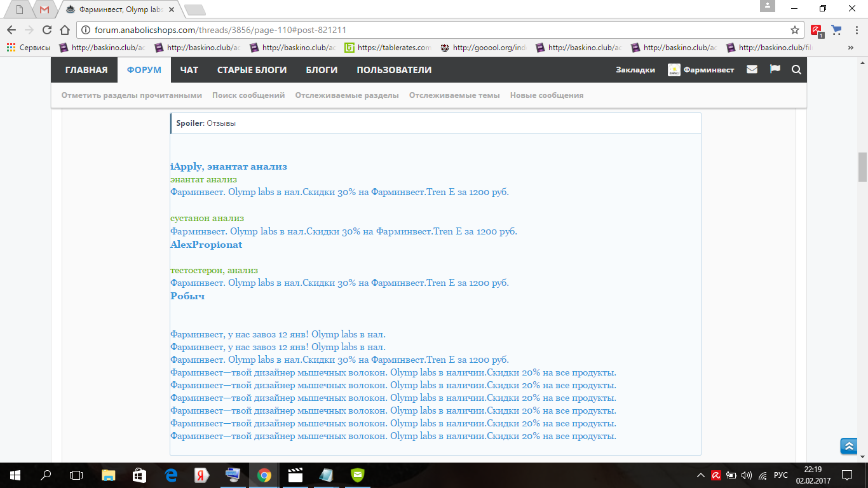Screen dimensions: 868x488
Task: Open the Фарминвест user account menu
Action: (x=701, y=70)
